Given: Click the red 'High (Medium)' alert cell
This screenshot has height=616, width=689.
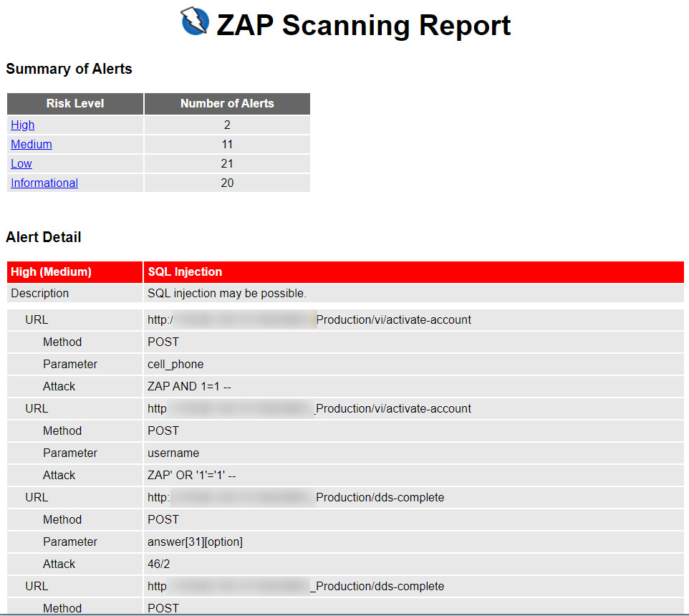Looking at the screenshot, I should click(75, 272).
